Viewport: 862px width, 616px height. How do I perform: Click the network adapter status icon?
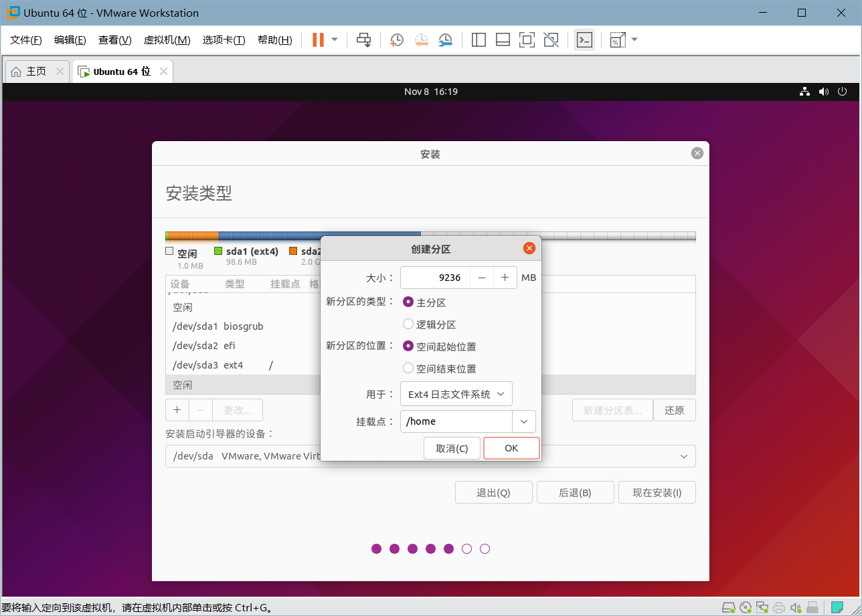click(762, 607)
